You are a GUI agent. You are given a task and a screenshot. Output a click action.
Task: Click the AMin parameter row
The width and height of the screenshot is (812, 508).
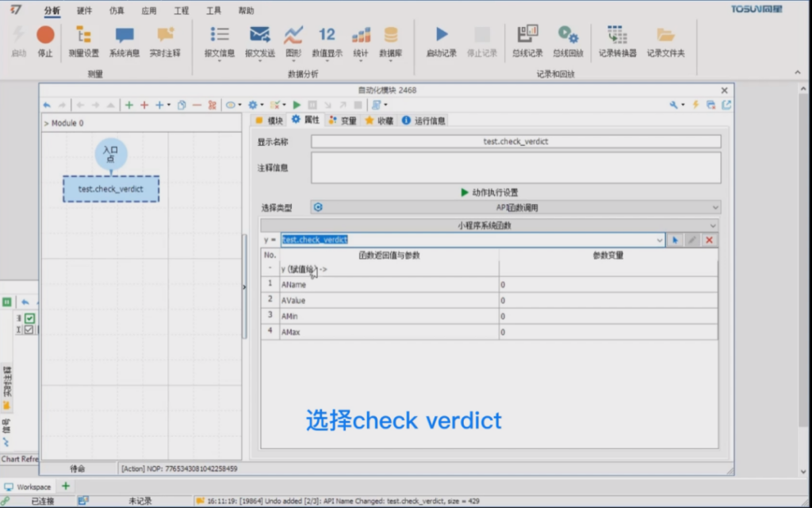(x=489, y=316)
